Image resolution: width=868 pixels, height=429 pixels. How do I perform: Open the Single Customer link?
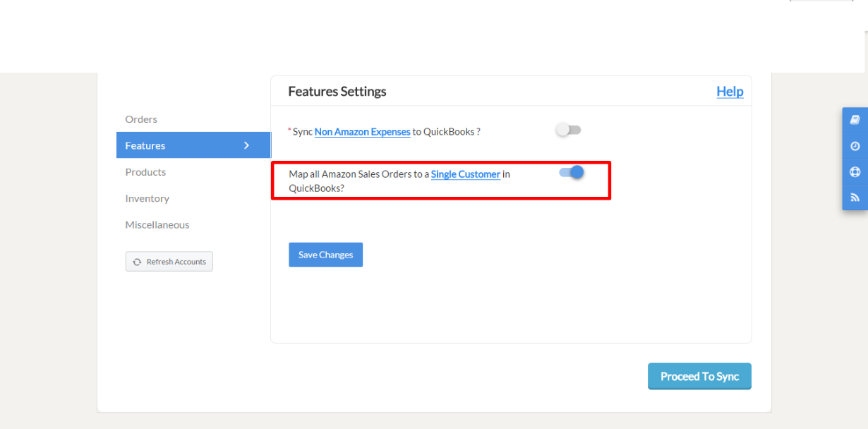(x=466, y=174)
